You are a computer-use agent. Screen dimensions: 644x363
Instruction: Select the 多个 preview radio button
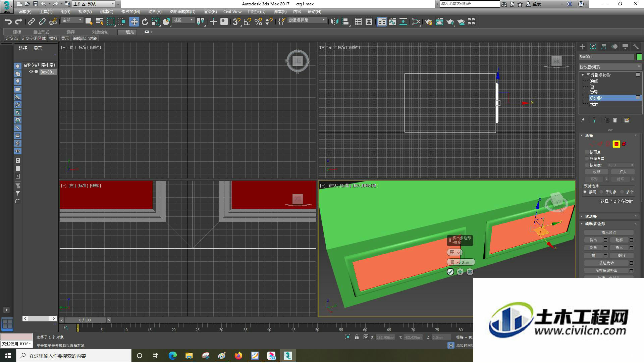tap(622, 192)
